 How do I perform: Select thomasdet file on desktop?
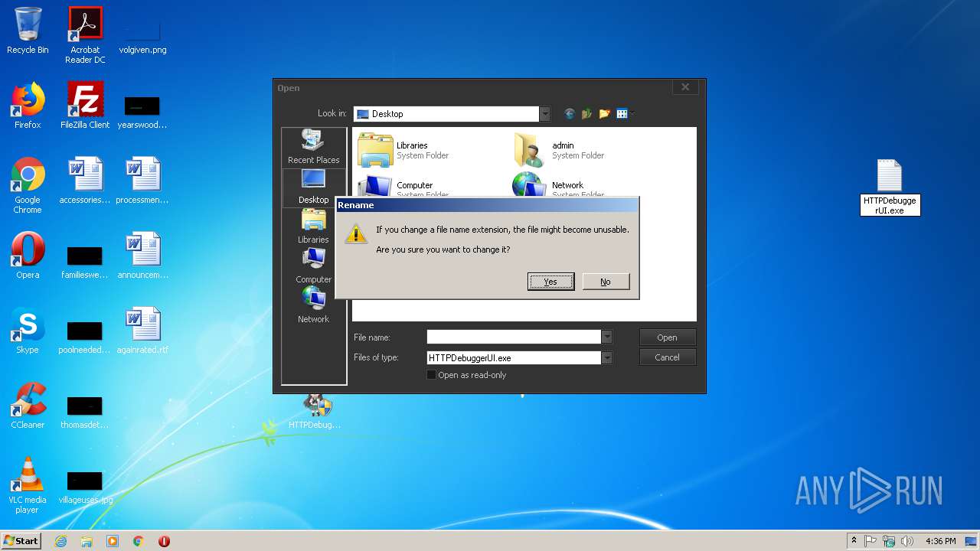[x=85, y=412]
